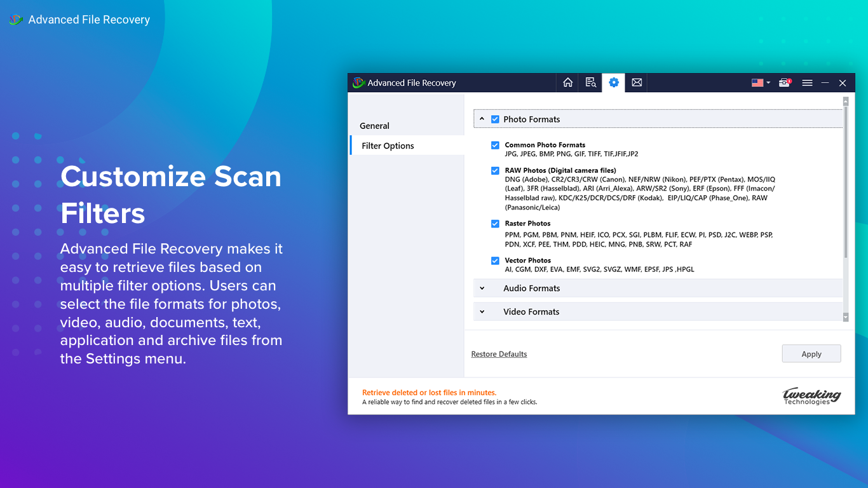This screenshot has height=488, width=868.
Task: Open the Home screen icon
Action: click(567, 83)
